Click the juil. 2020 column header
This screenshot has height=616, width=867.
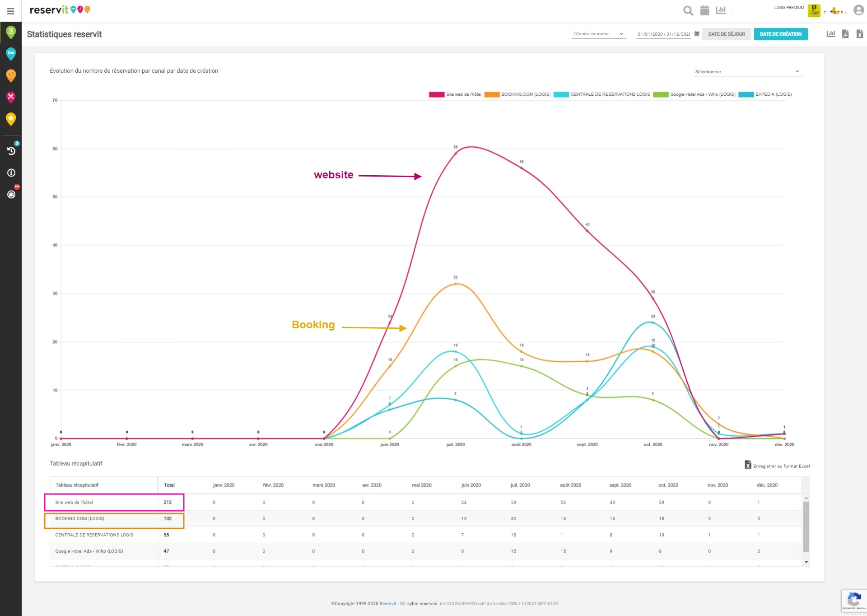pyautogui.click(x=520, y=485)
